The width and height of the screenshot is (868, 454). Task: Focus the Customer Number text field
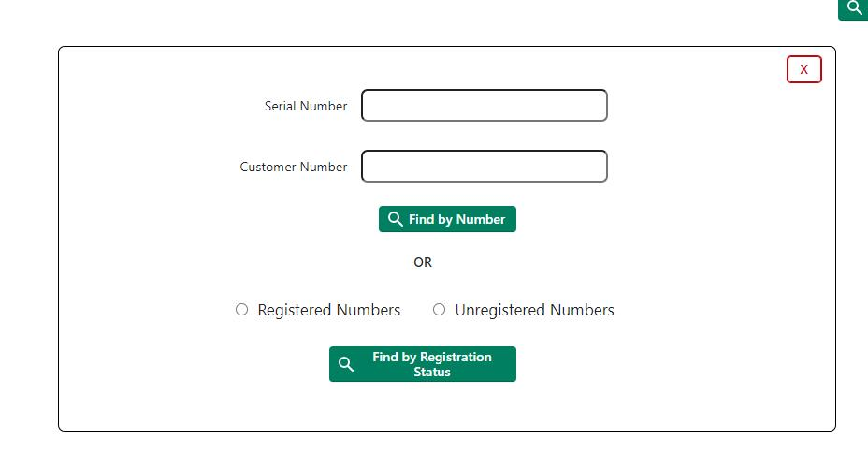tap(485, 167)
